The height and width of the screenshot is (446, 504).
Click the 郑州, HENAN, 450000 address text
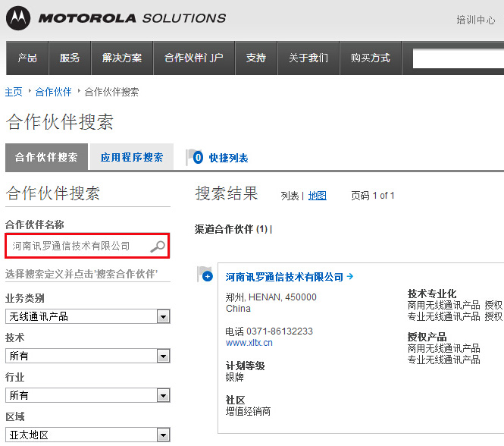click(x=271, y=297)
